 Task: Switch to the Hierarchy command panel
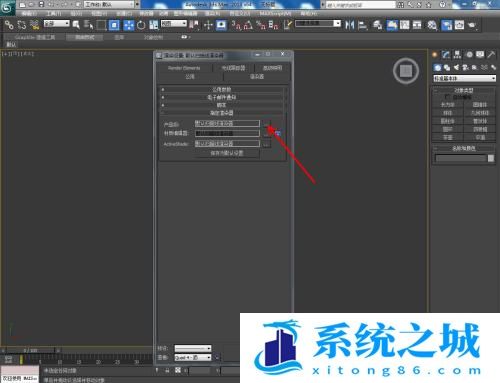tap(457, 54)
